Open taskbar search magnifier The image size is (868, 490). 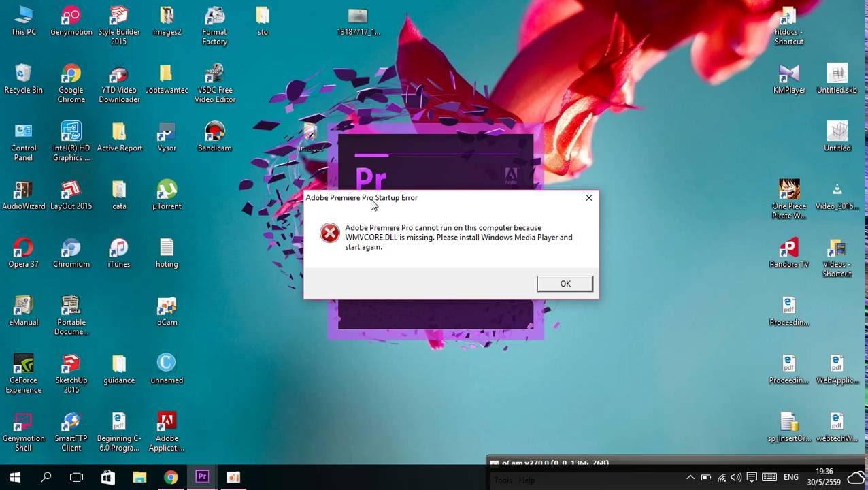[46, 477]
